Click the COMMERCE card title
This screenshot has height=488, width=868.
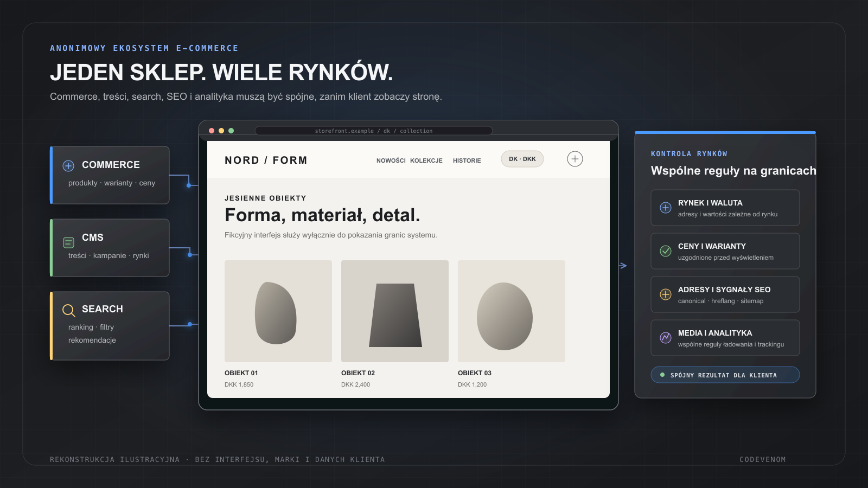point(111,165)
